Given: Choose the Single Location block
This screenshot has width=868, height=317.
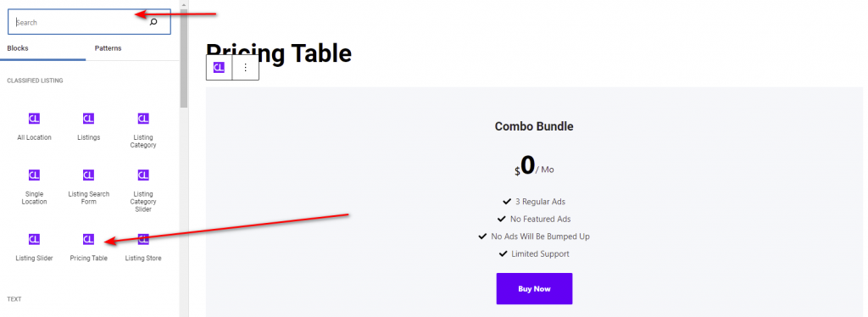Looking at the screenshot, I should (x=34, y=187).
